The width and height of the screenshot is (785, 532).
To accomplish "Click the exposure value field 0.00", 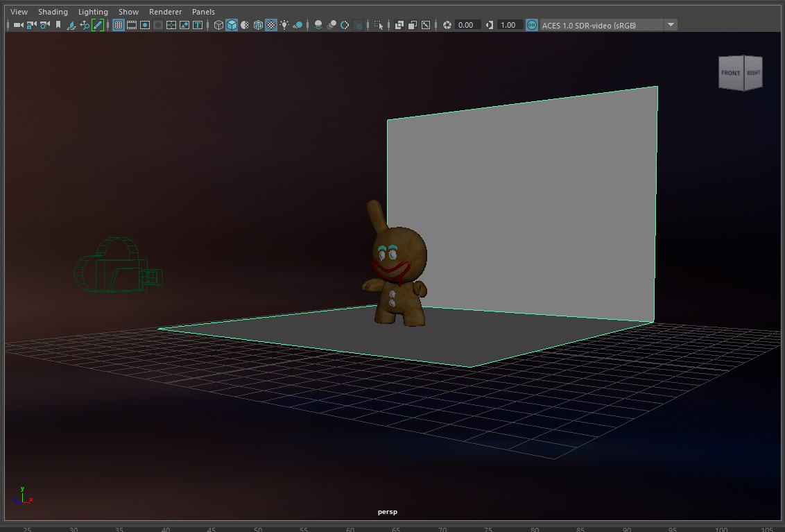I will [466, 25].
